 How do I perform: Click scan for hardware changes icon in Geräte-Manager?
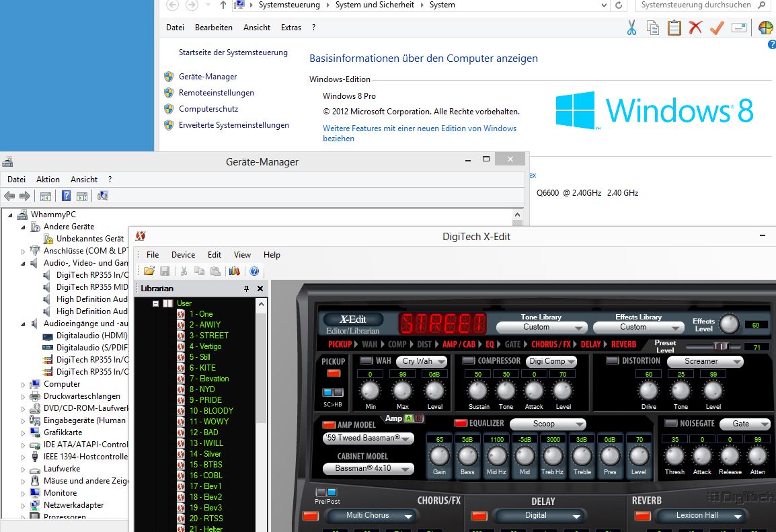click(102, 196)
